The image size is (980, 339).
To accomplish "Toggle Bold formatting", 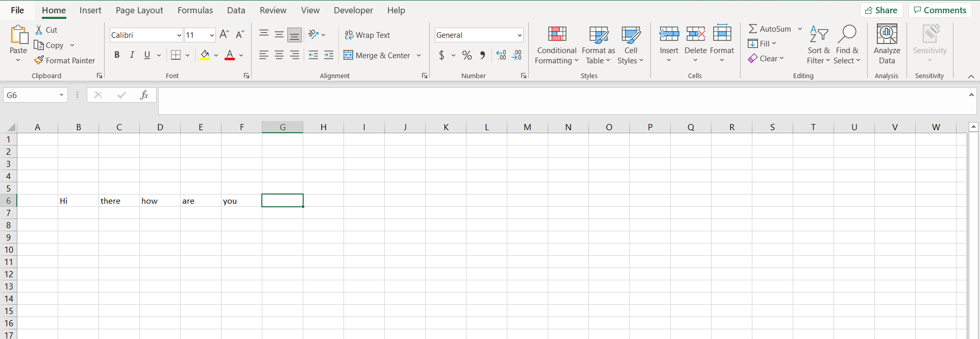I will tap(117, 55).
